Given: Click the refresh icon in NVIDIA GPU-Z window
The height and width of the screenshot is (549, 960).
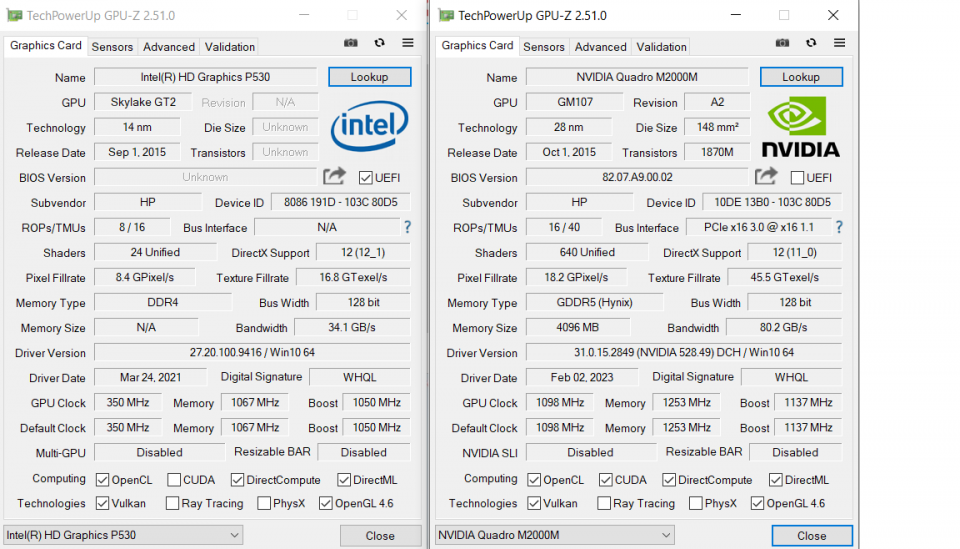Looking at the screenshot, I should [x=811, y=43].
